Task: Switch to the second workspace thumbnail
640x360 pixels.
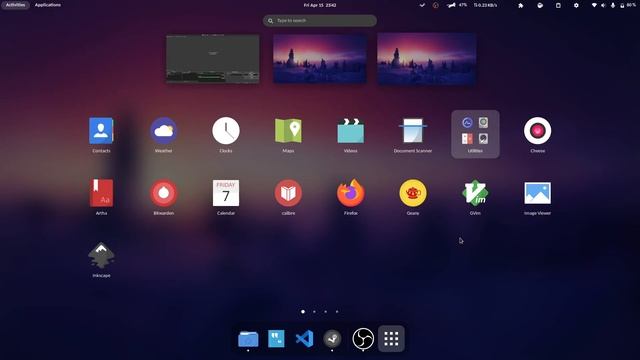Action: click(x=320, y=59)
